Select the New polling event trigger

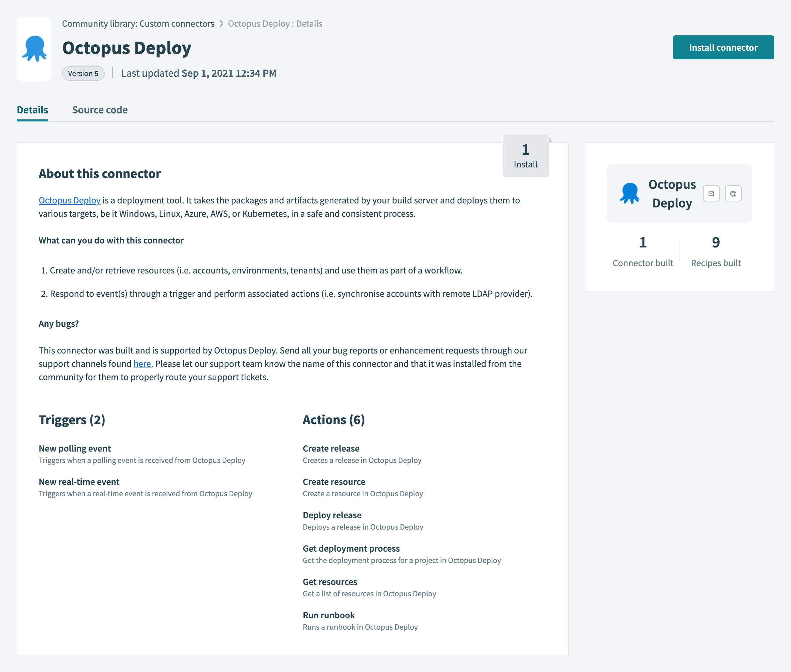75,448
